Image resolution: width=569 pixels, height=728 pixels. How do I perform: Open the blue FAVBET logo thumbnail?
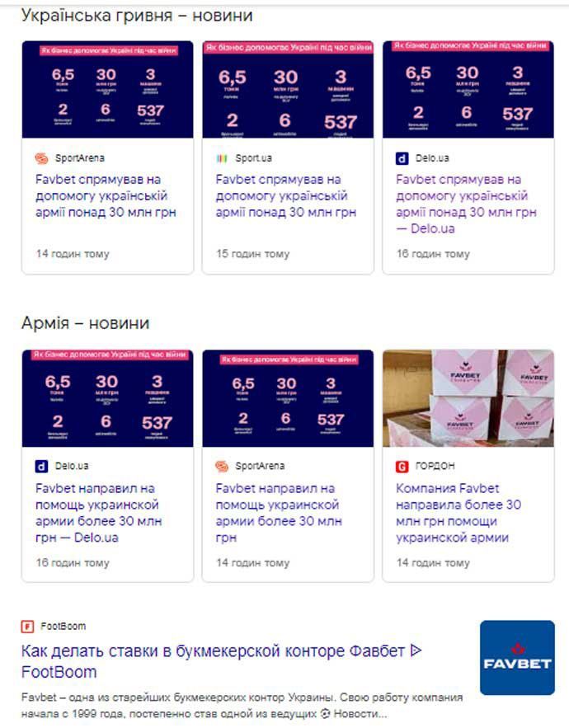517,657
